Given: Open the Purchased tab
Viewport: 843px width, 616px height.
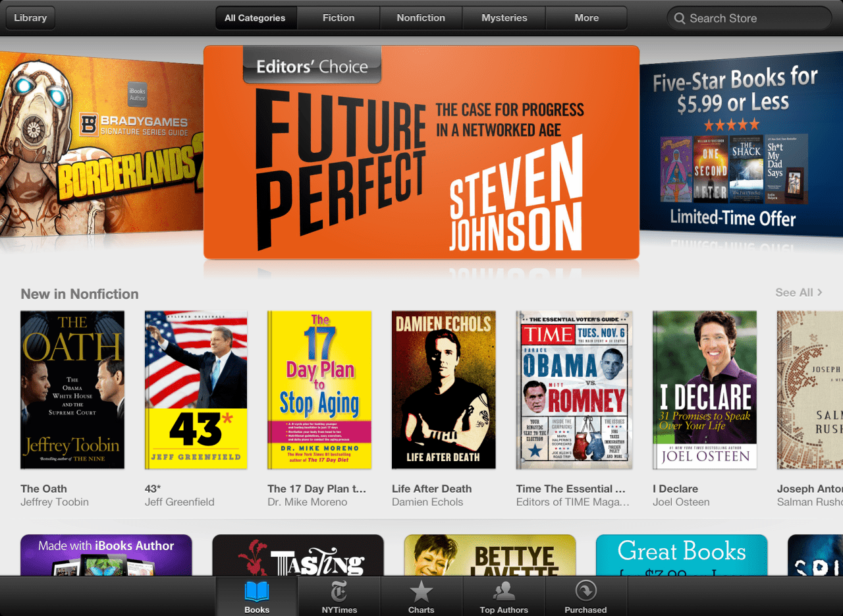Looking at the screenshot, I should pyautogui.click(x=585, y=596).
